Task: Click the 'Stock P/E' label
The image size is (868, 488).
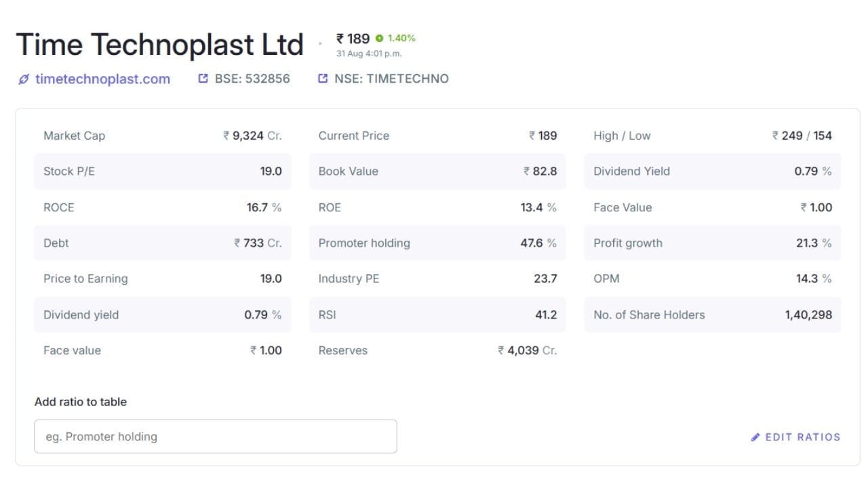Action: (x=69, y=171)
